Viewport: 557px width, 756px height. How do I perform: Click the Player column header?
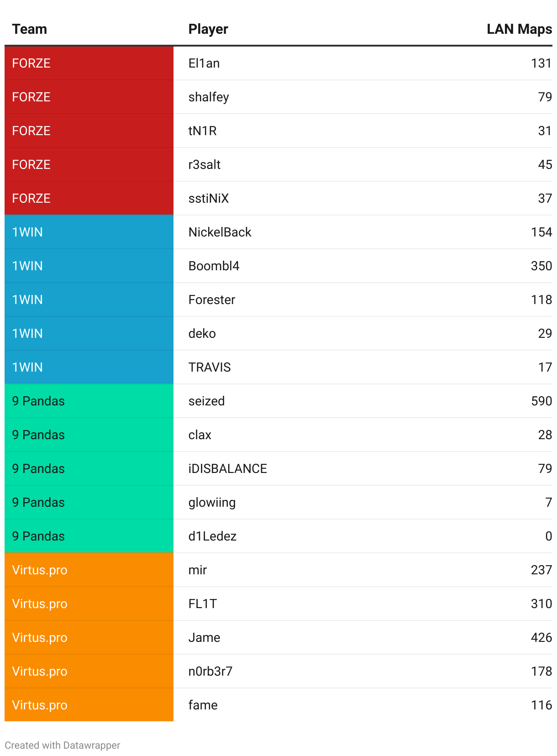tap(208, 29)
